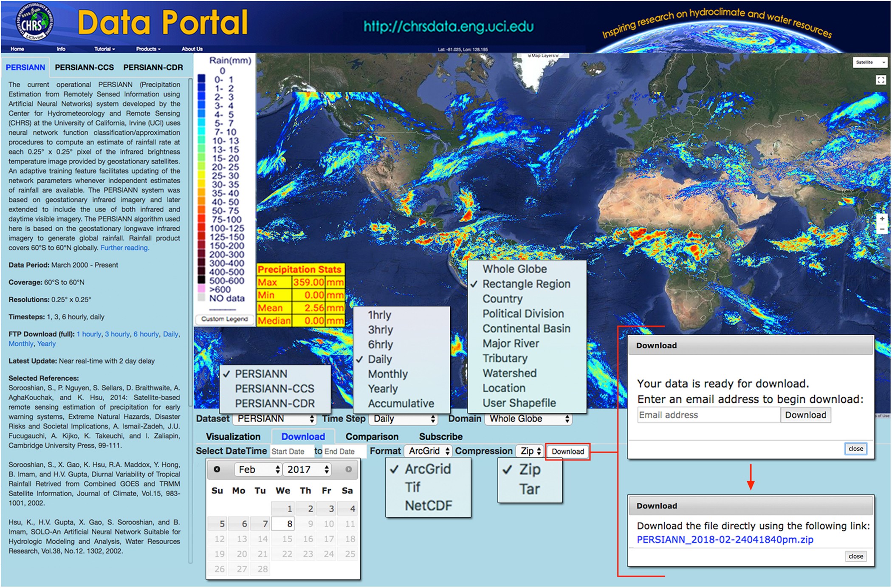
Task: Select User Shapefile in the domain list
Action: click(519, 403)
